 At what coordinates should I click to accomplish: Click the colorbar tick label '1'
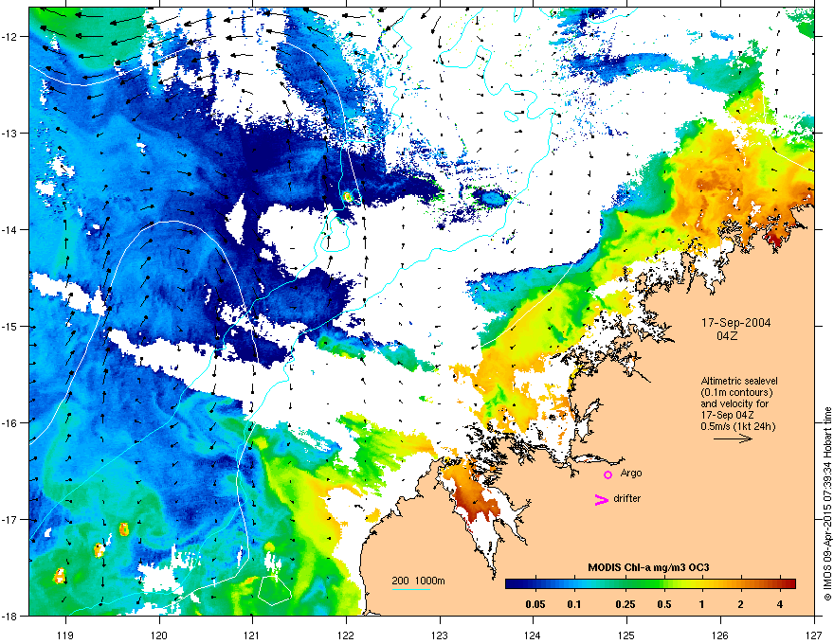pyautogui.click(x=702, y=604)
